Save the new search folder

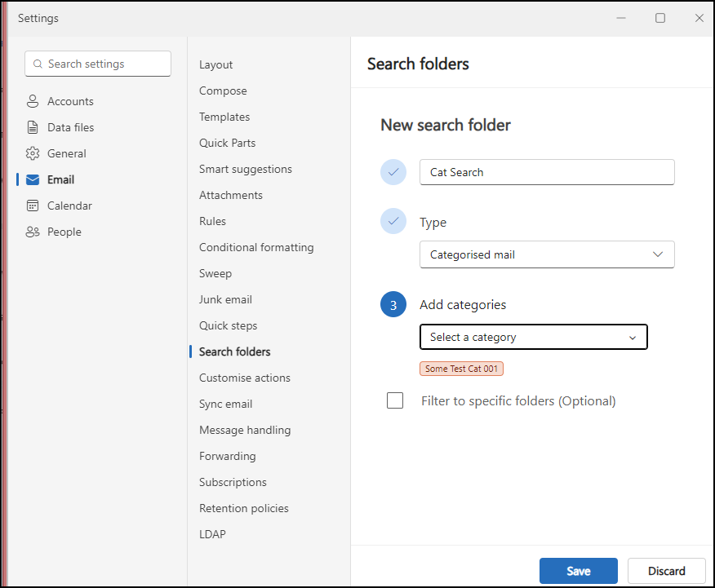point(578,571)
